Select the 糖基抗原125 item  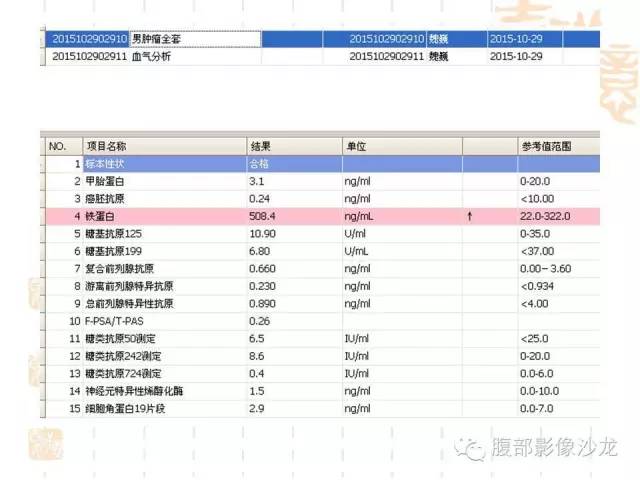click(x=113, y=234)
